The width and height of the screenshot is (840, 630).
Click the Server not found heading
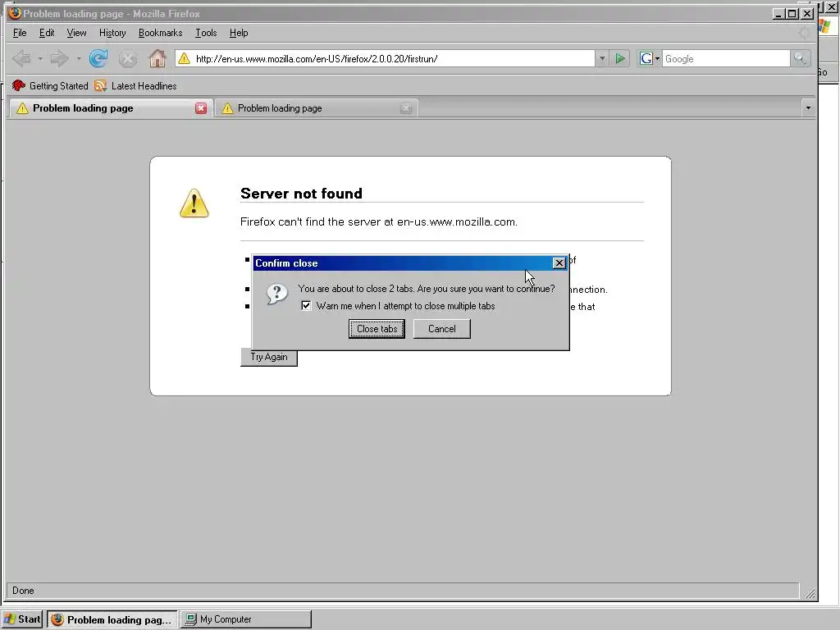click(x=301, y=194)
